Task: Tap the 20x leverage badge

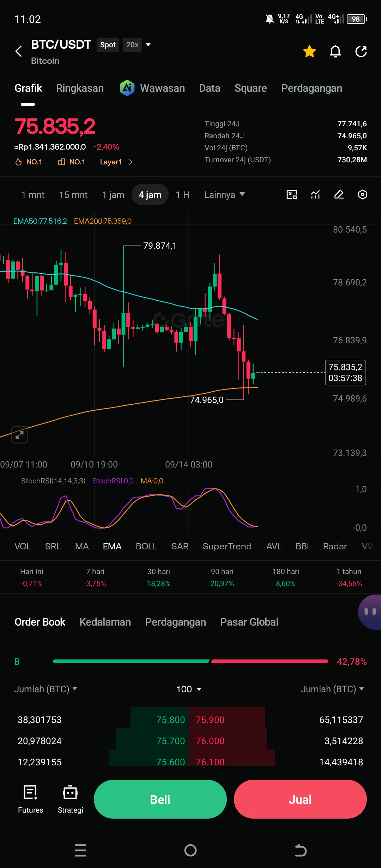Action: 132,45
